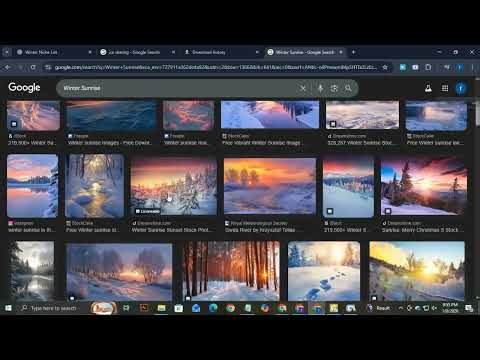Launch Firefox from the taskbar

coord(265,308)
